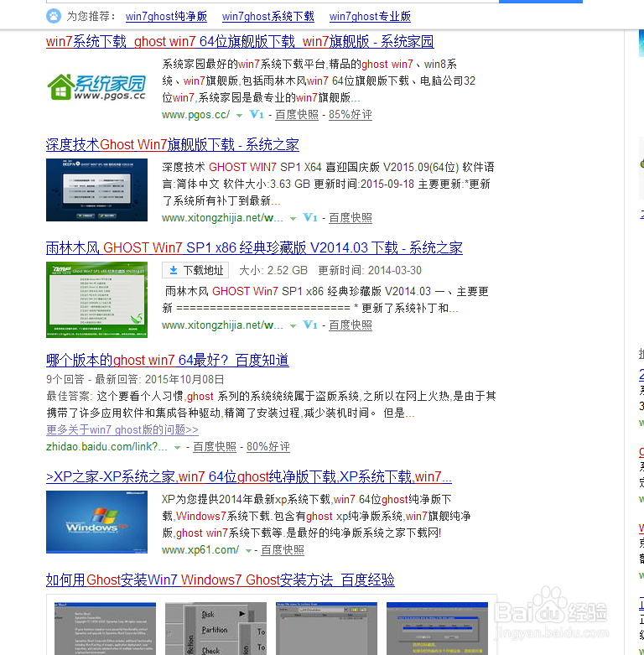Image resolution: width=644 pixels, height=655 pixels.
Task: Click the fourth Ghost progress screenshot thumbnail
Action: click(x=437, y=628)
